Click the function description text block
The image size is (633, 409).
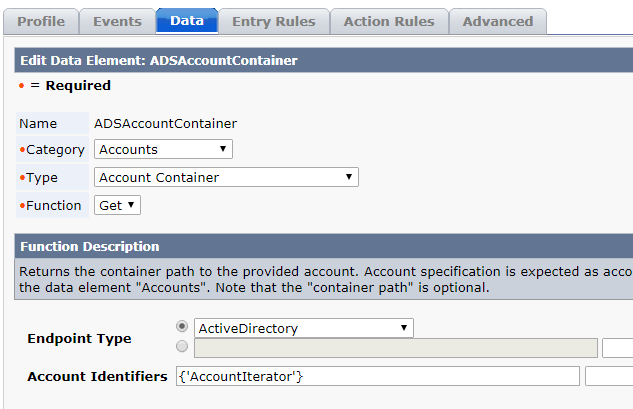[324, 279]
